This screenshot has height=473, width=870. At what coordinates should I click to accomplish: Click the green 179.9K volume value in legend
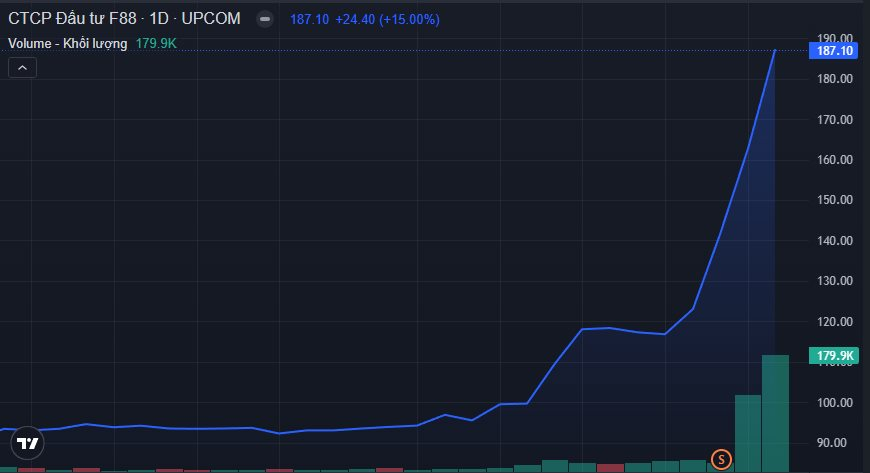156,44
